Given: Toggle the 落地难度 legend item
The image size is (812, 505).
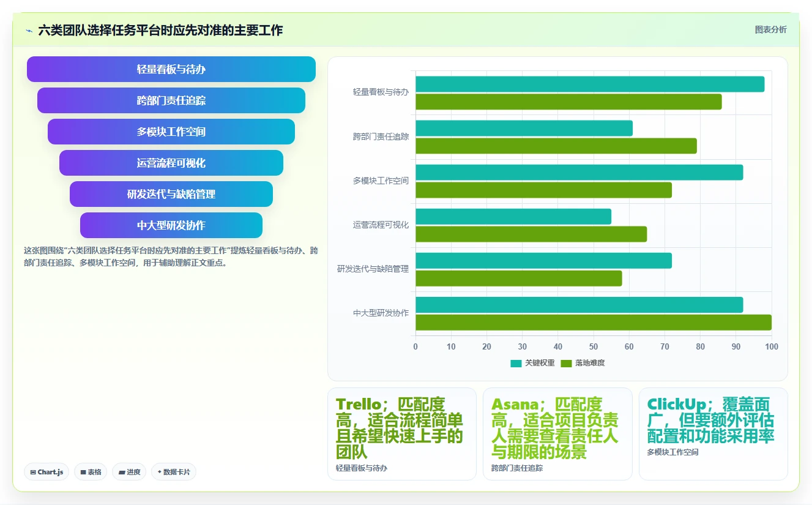Looking at the screenshot, I should pos(583,363).
